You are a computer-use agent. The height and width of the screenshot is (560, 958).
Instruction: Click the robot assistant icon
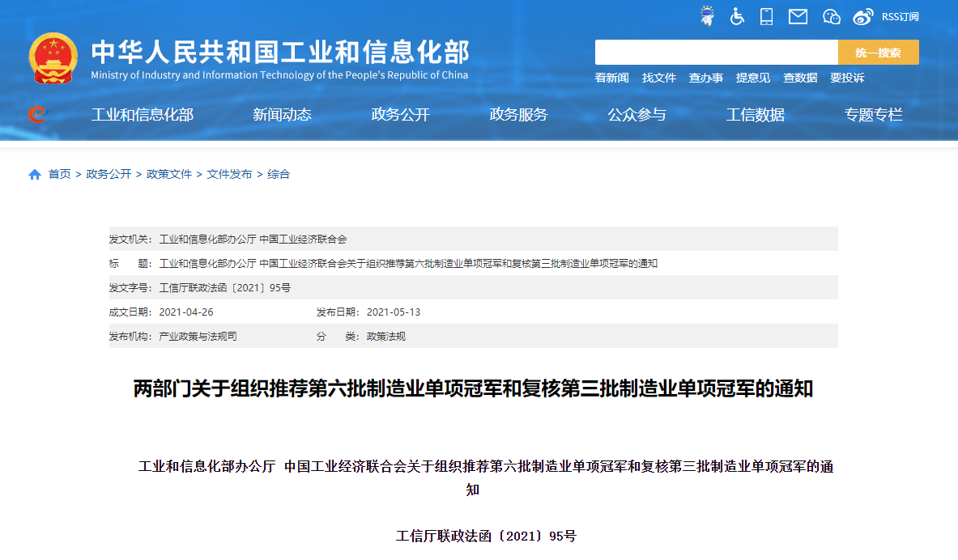click(708, 16)
